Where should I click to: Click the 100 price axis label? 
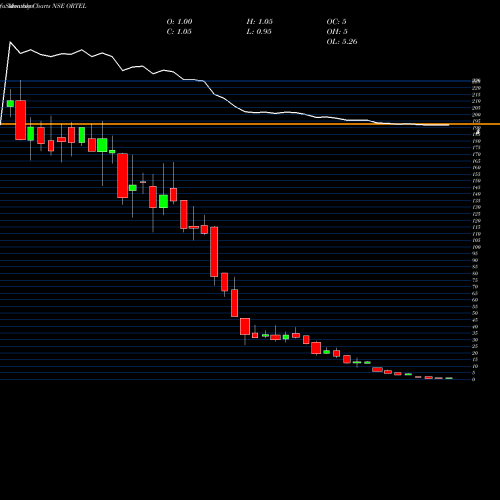click(x=476, y=247)
